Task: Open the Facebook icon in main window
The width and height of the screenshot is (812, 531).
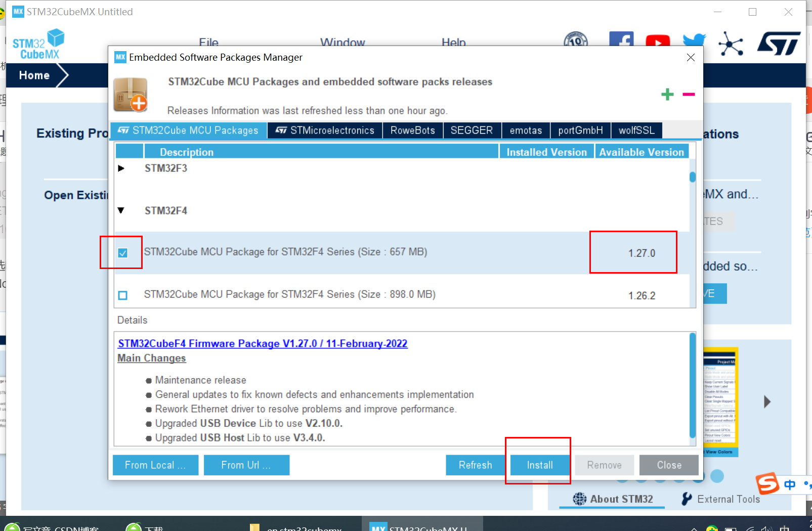Action: click(621, 39)
